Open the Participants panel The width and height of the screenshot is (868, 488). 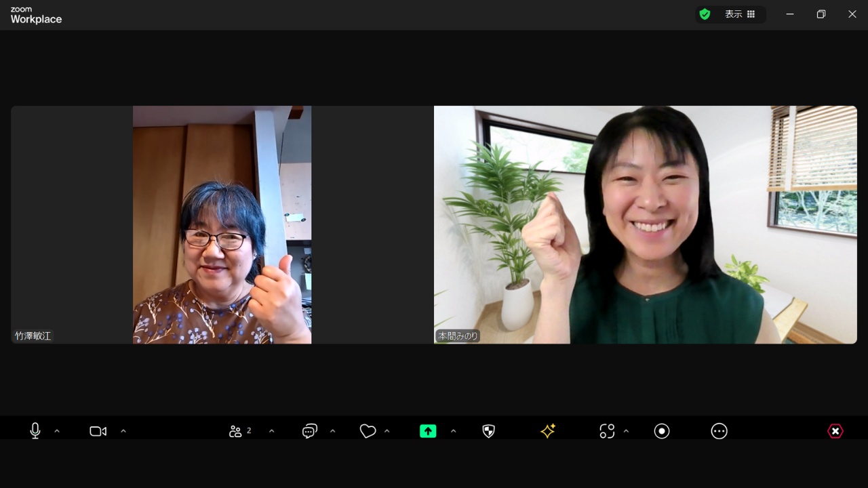pyautogui.click(x=239, y=431)
